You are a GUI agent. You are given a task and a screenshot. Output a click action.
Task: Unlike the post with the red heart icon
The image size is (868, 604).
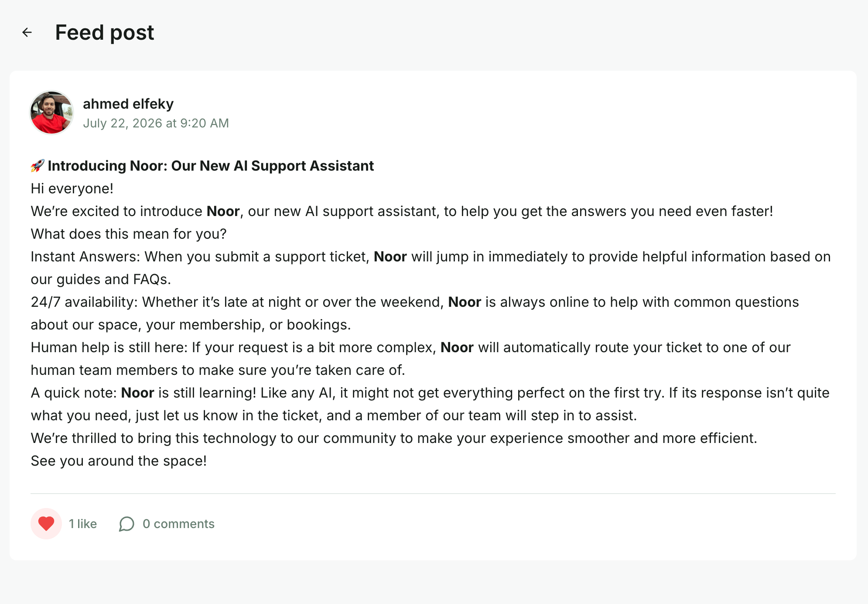tap(46, 524)
